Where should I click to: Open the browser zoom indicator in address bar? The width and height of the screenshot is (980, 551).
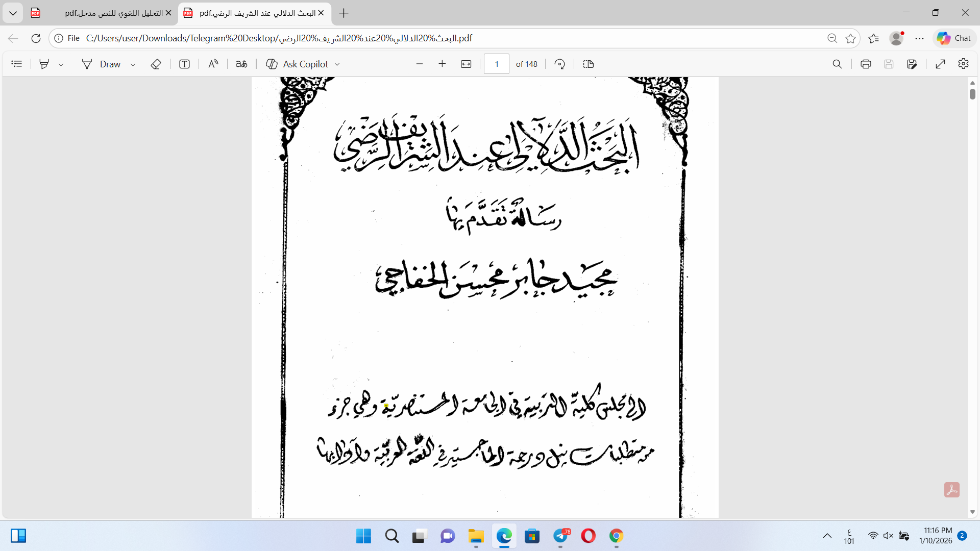(x=832, y=38)
